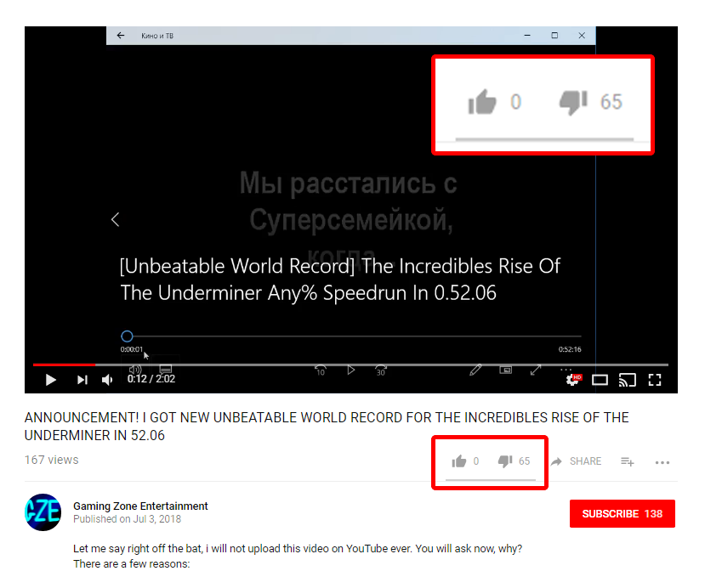
Task: Open YouTube player settings gear
Action: pyautogui.click(x=573, y=380)
